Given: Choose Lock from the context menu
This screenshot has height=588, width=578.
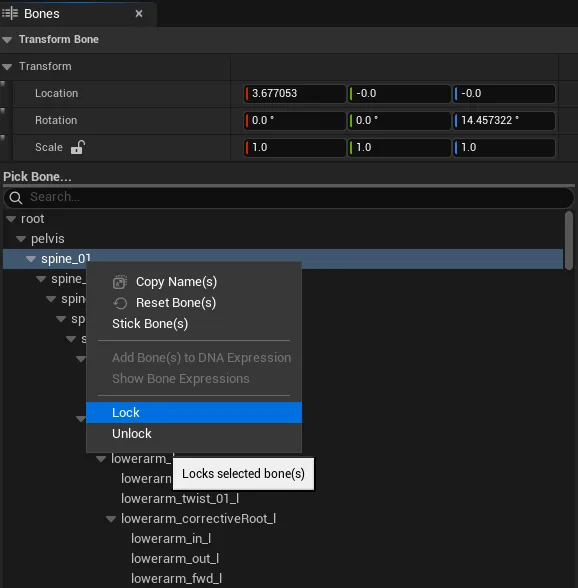Looking at the screenshot, I should (194, 412).
